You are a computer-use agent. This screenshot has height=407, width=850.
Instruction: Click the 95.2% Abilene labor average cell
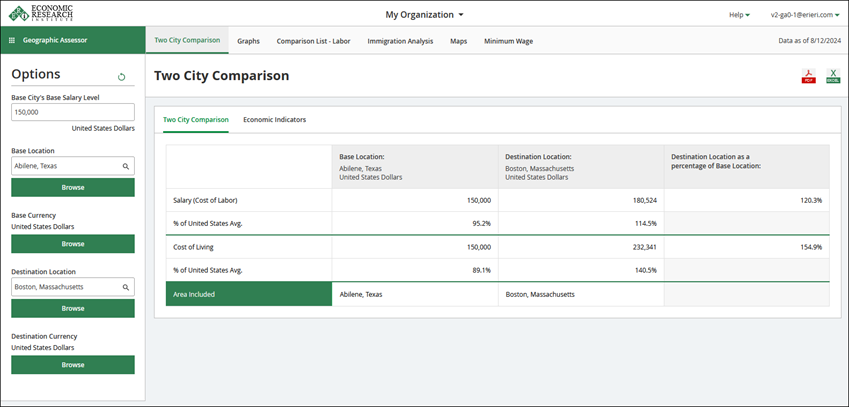click(x=415, y=224)
